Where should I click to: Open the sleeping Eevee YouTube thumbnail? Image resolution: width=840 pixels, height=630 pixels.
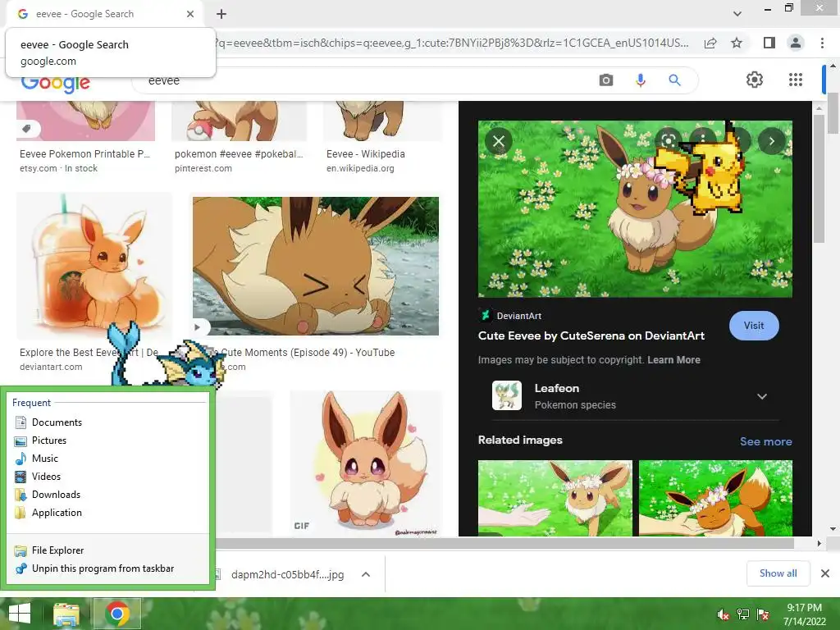tap(316, 267)
